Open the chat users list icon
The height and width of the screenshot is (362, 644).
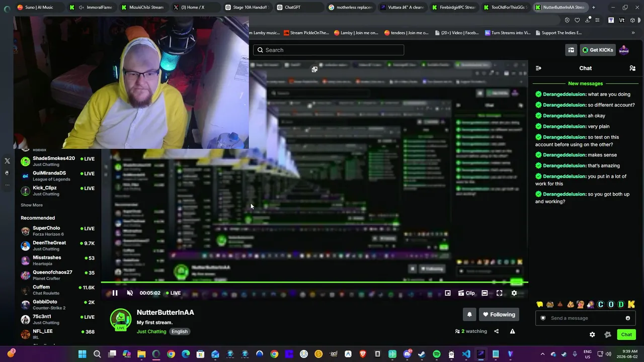[x=632, y=68]
